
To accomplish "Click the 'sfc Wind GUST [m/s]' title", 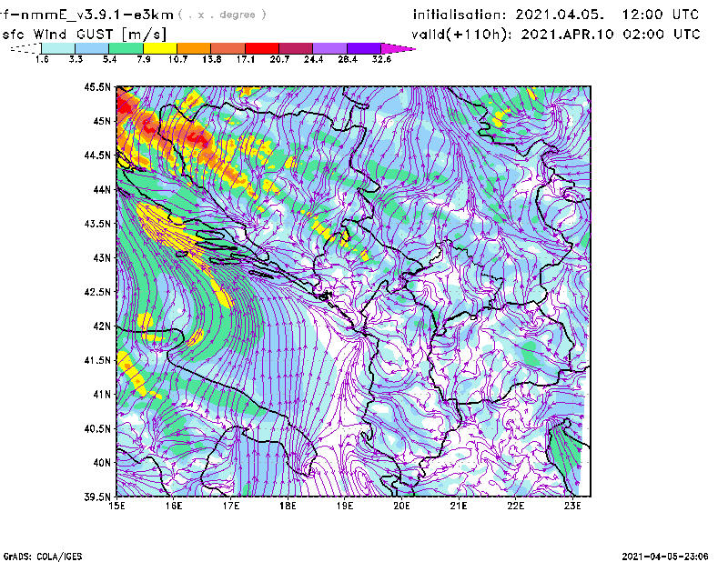I will (x=84, y=35).
